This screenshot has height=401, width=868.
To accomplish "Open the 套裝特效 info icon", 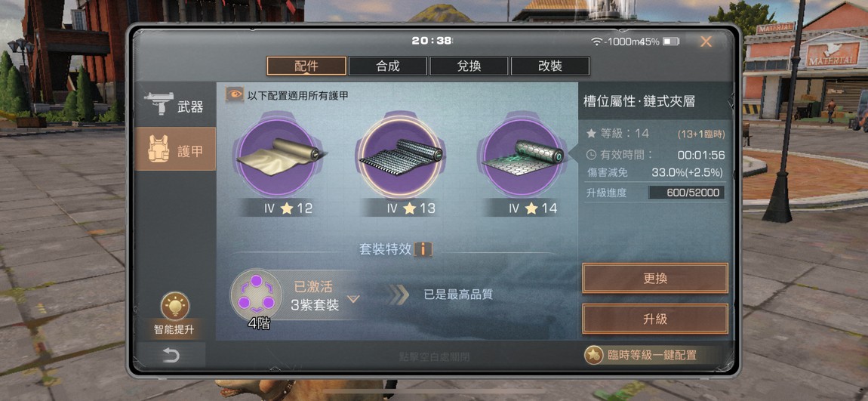I will pos(423,249).
